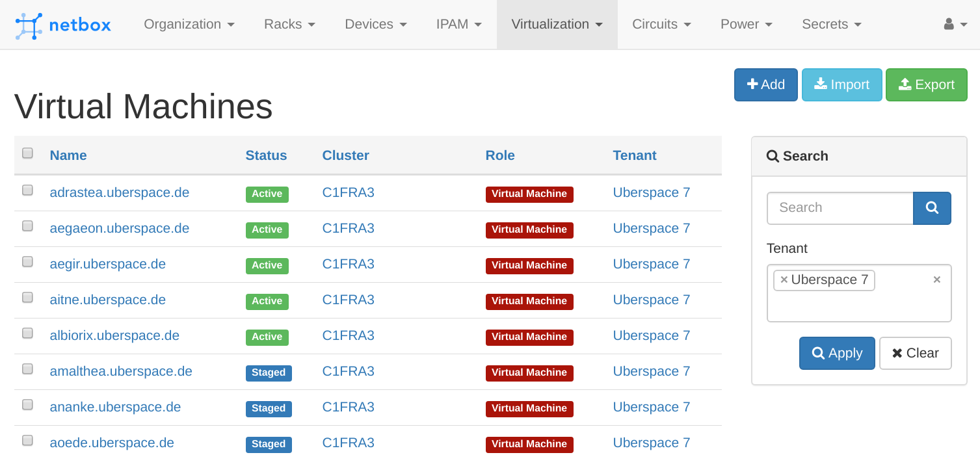
Task: Check the aegaeon.uberspace.de row checkbox
Action: pos(27,226)
